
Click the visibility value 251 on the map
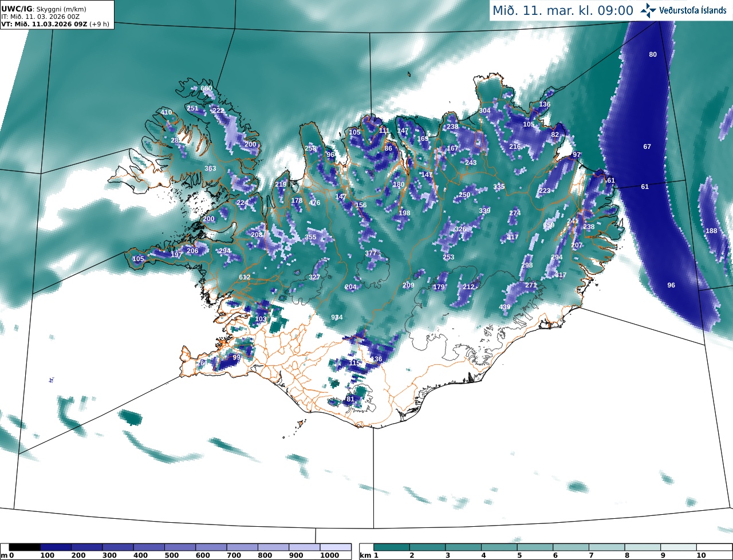(192, 108)
